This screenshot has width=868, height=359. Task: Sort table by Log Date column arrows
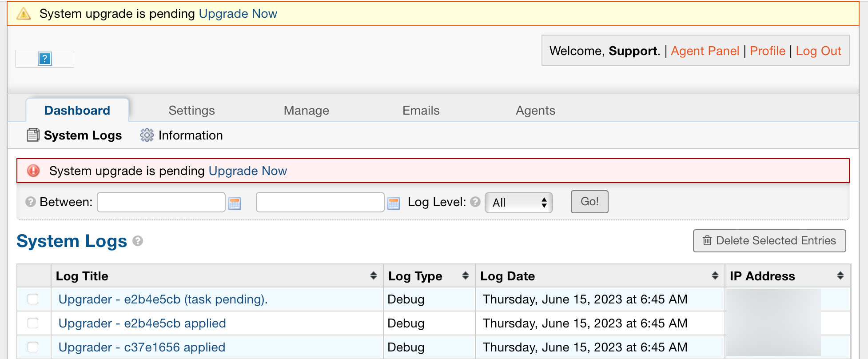coord(715,276)
